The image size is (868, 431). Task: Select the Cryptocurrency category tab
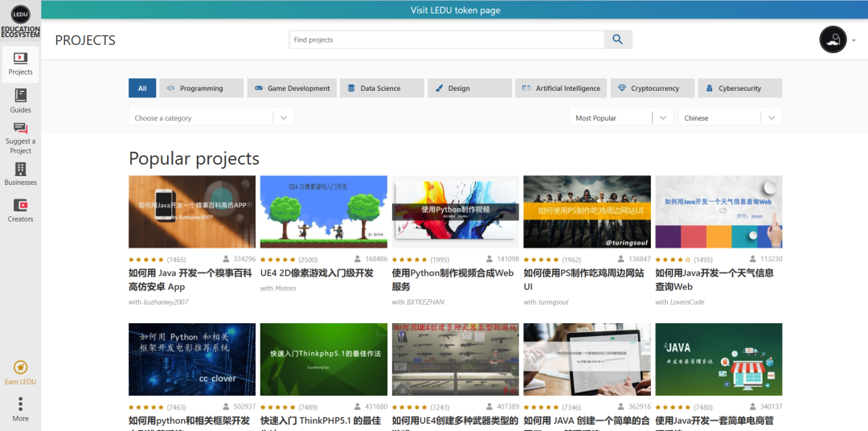click(653, 88)
